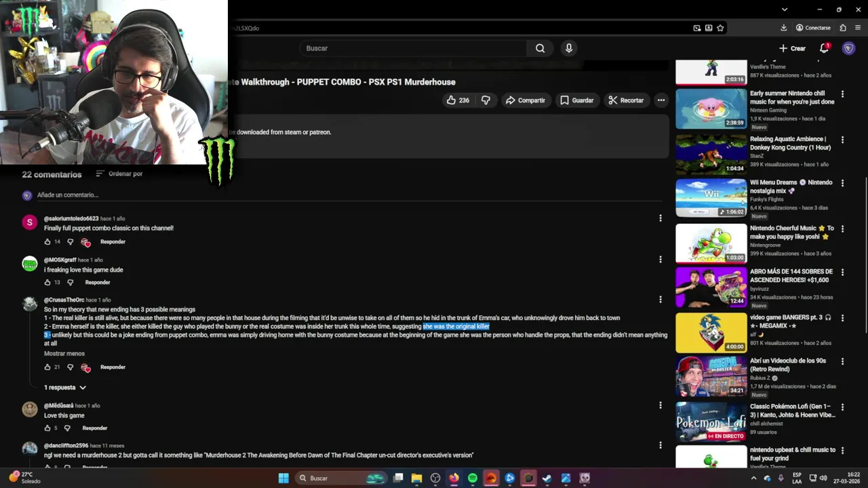Image resolution: width=868 pixels, height=488 pixels.
Task: Open @danclifton2596's channel link
Action: (x=66, y=445)
